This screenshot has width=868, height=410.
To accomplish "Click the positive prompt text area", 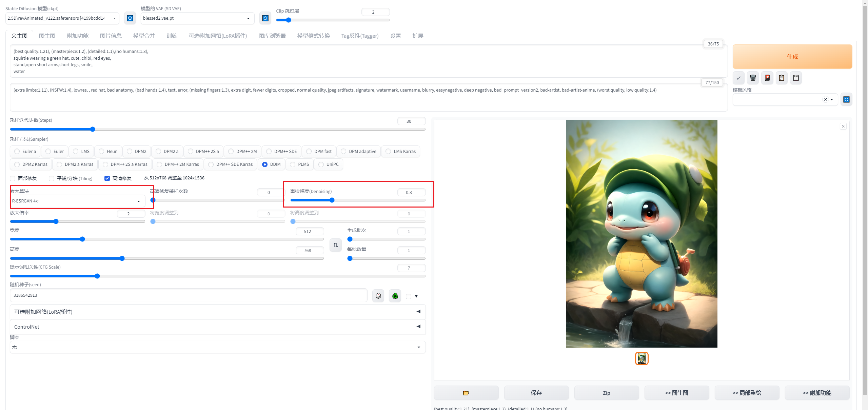I will (369, 61).
